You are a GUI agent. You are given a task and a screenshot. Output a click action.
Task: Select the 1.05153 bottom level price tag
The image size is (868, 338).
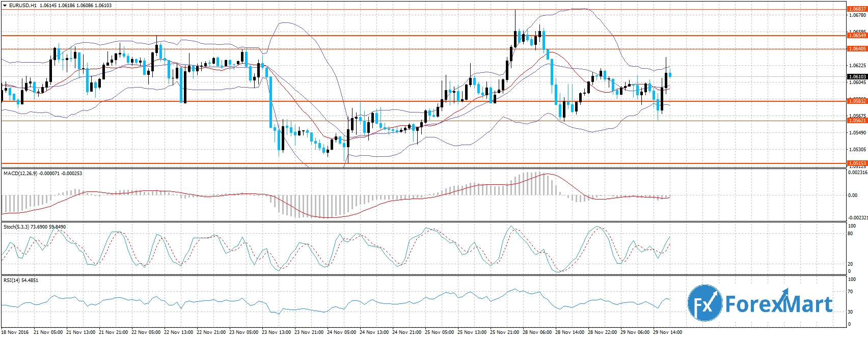point(857,163)
